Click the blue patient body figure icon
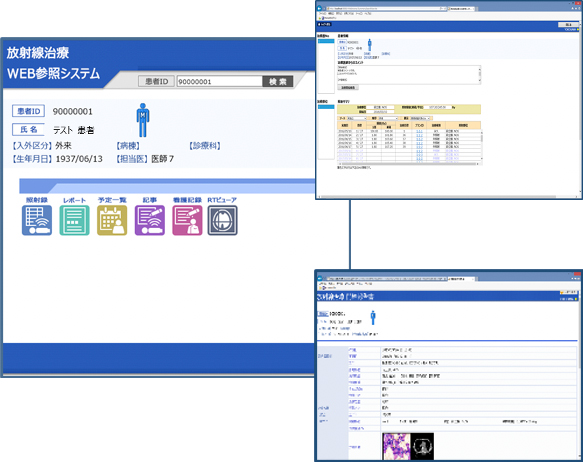Image resolution: width=583 pixels, height=462 pixels. 143,120
